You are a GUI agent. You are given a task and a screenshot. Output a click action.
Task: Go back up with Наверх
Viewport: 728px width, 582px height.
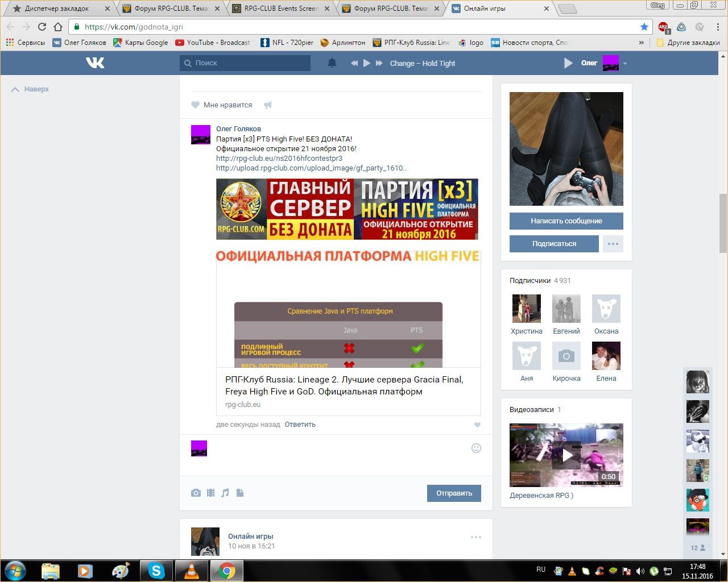[30, 89]
